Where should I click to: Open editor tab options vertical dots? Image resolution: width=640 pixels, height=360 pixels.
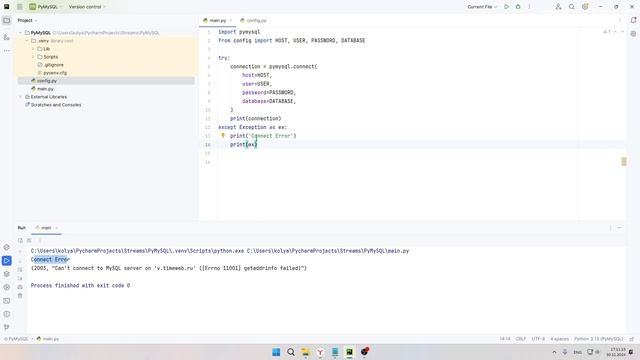pyautogui.click(x=620, y=20)
